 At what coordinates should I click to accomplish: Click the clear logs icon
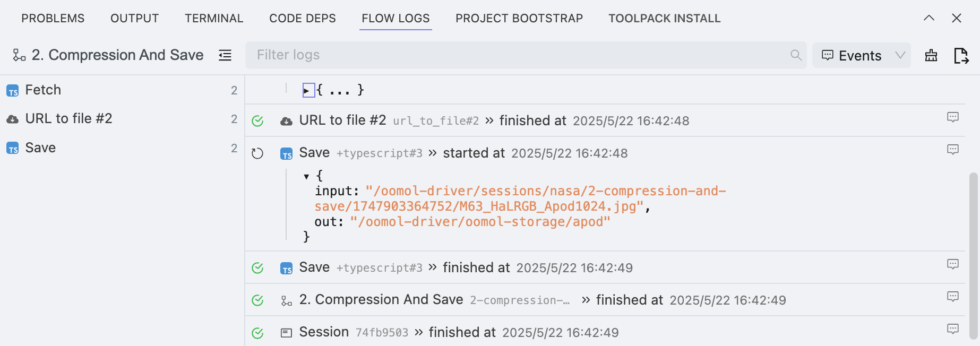coord(931,56)
